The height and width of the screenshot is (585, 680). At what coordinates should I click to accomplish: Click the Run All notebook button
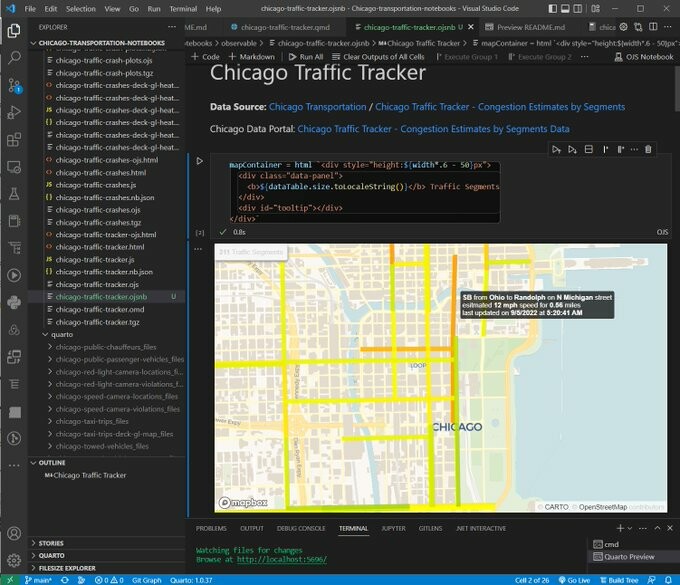coord(306,57)
